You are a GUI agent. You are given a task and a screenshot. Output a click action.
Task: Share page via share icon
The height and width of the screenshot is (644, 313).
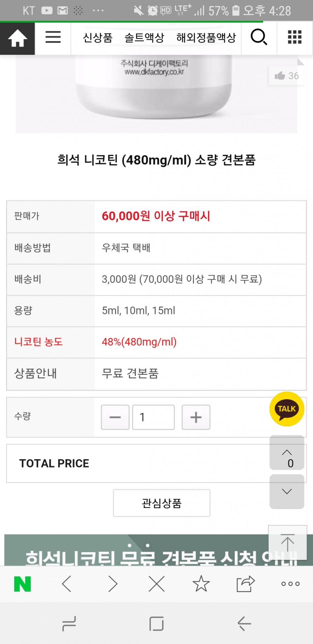245,584
